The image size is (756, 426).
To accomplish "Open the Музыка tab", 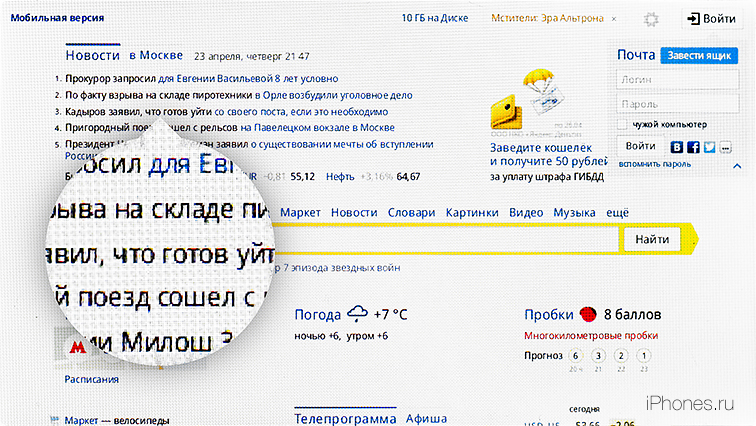I will point(574,213).
